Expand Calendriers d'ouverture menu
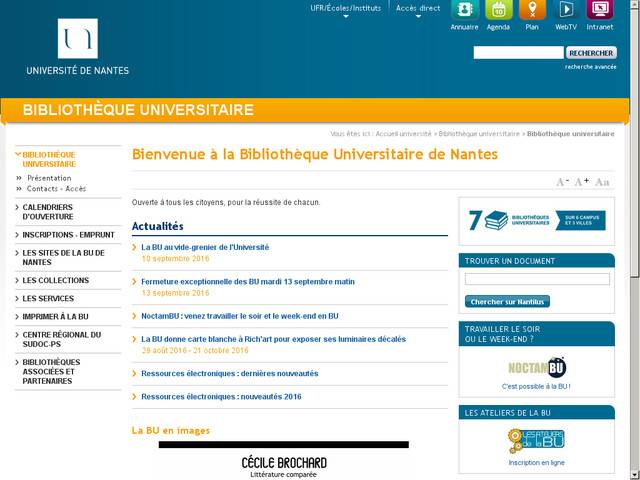Image resolution: width=640 pixels, height=480 pixels. 47,212
